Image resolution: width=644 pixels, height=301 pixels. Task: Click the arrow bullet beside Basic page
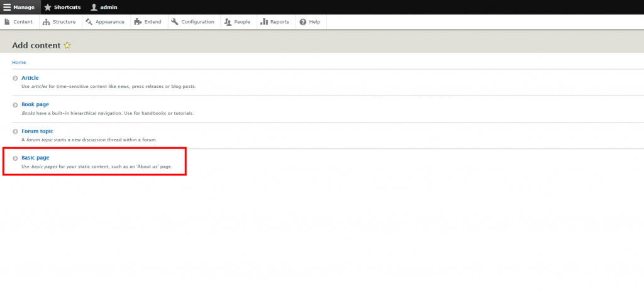coord(15,158)
